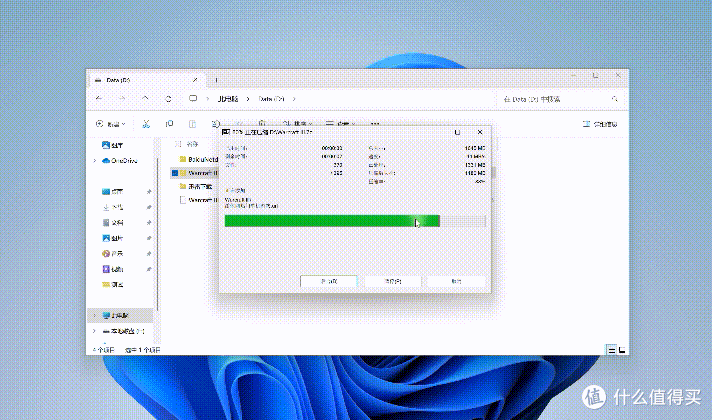Click the search magnifier icon
This screenshot has width=712, height=420.
(x=615, y=99)
